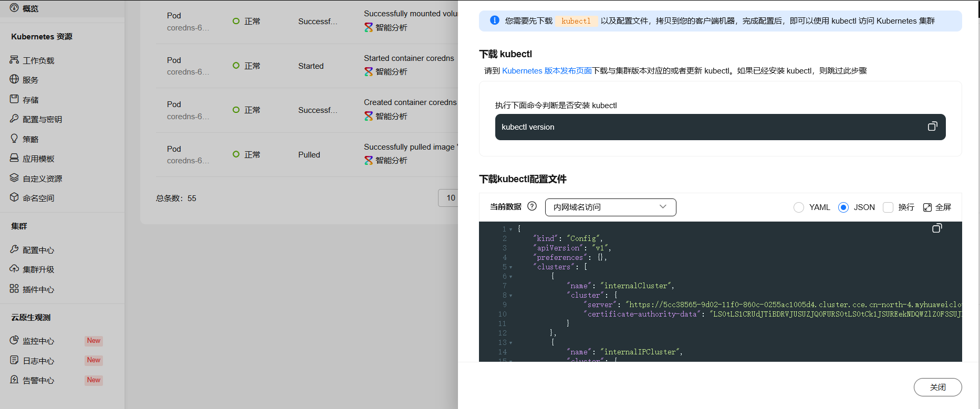Viewport: 980px width, 409px height.
Task: Collapse the code fold arrow at line 13
Action: point(510,343)
